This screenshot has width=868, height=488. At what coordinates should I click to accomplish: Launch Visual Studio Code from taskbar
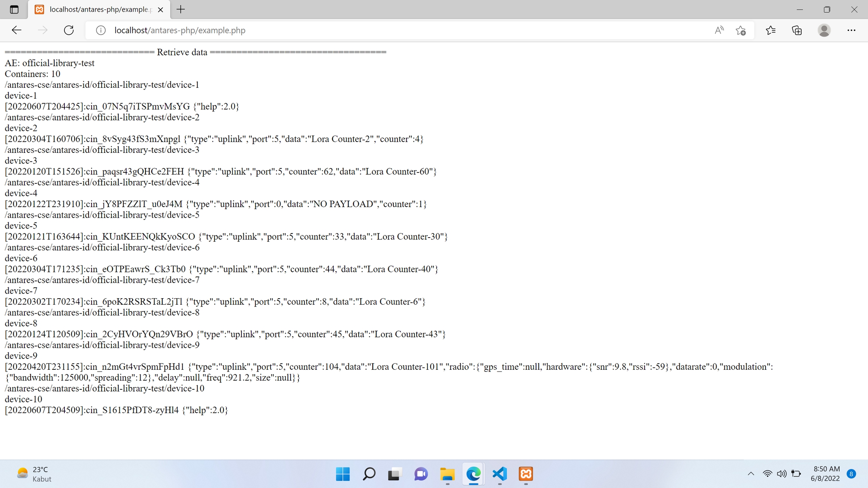pyautogui.click(x=500, y=474)
